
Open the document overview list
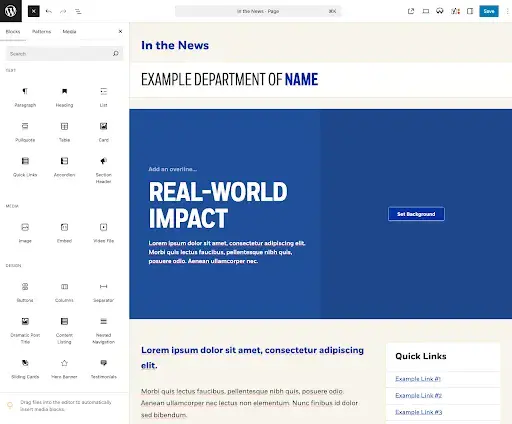[x=78, y=11]
